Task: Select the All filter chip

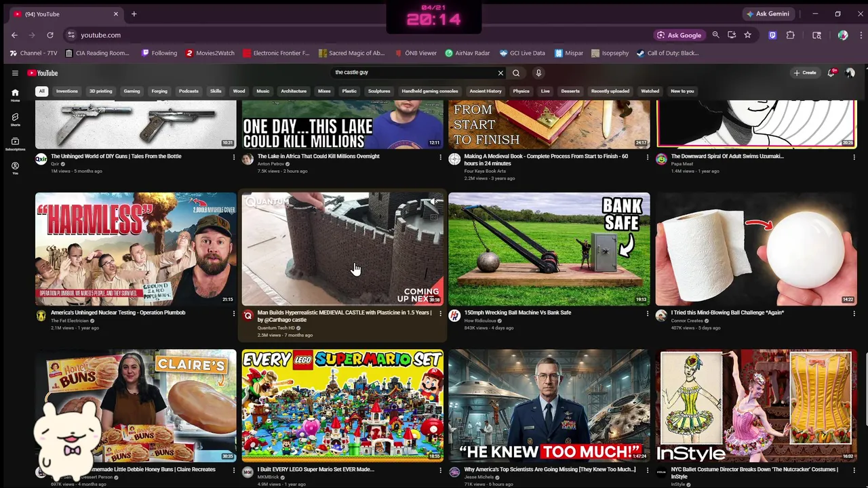Action: (41, 91)
